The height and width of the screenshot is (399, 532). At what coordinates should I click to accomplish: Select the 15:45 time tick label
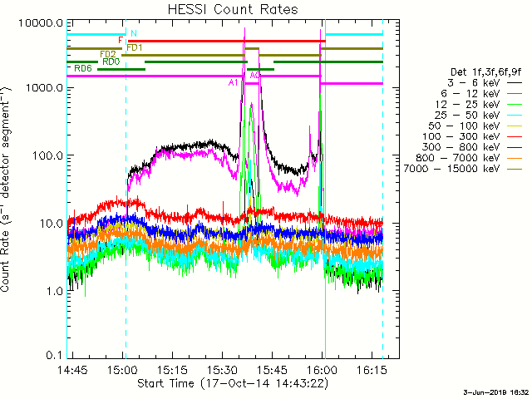[273, 369]
